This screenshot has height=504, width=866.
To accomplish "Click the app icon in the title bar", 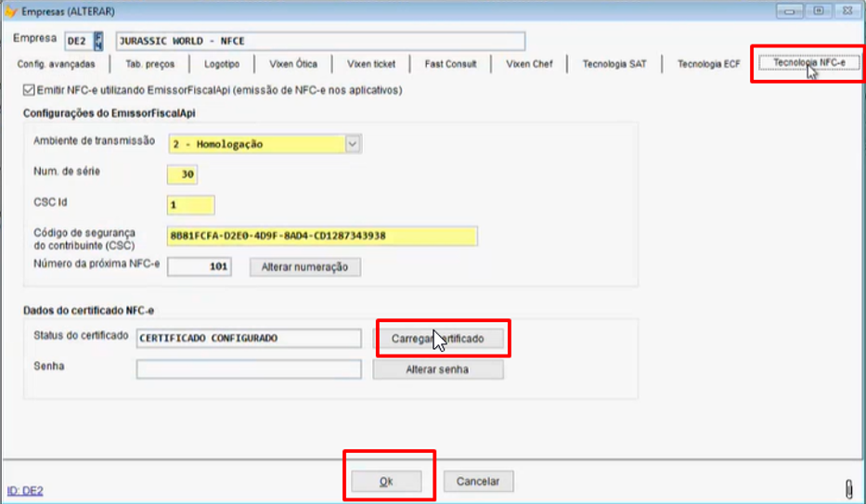I will 11,11.
